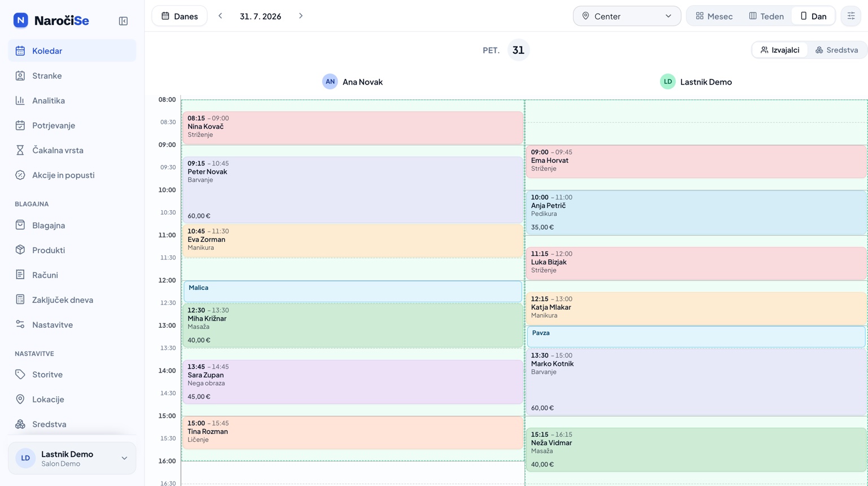Open Marko Kotnik Barvanje appointment
Viewport: 868px width, 486px height.
click(696, 383)
